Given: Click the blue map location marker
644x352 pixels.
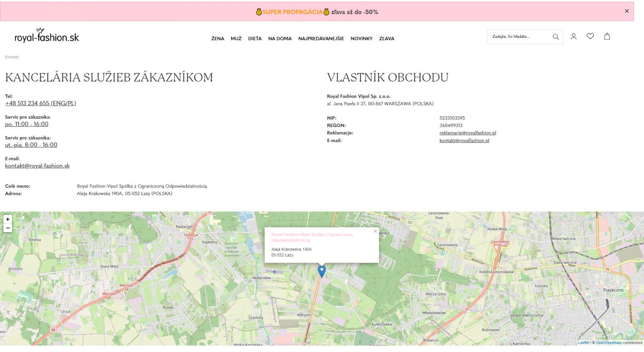Looking at the screenshot, I should point(322,271).
